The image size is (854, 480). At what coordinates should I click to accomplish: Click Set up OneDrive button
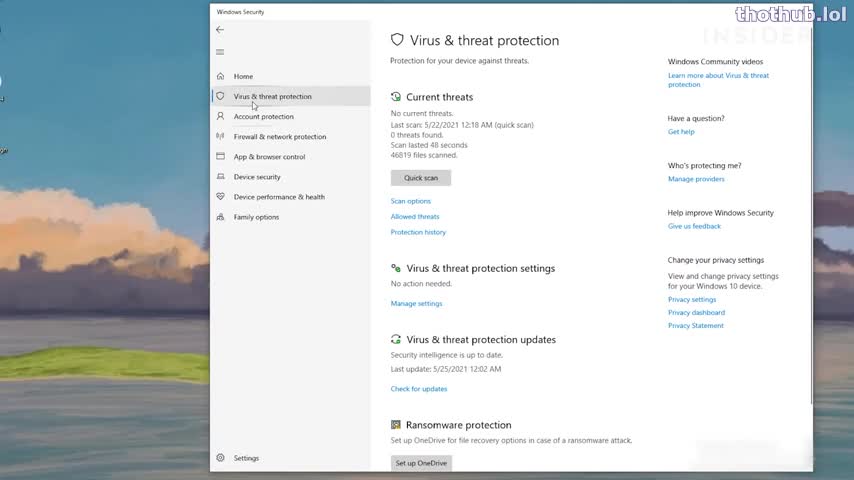tap(421, 463)
